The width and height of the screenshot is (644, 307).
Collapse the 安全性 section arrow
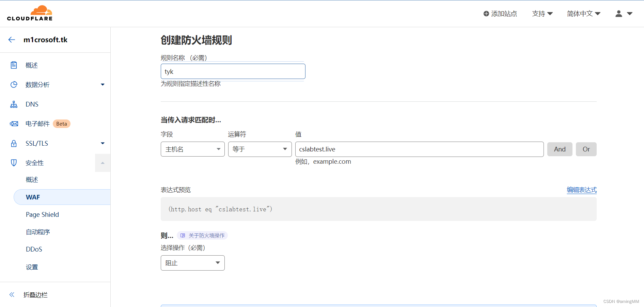(x=103, y=163)
